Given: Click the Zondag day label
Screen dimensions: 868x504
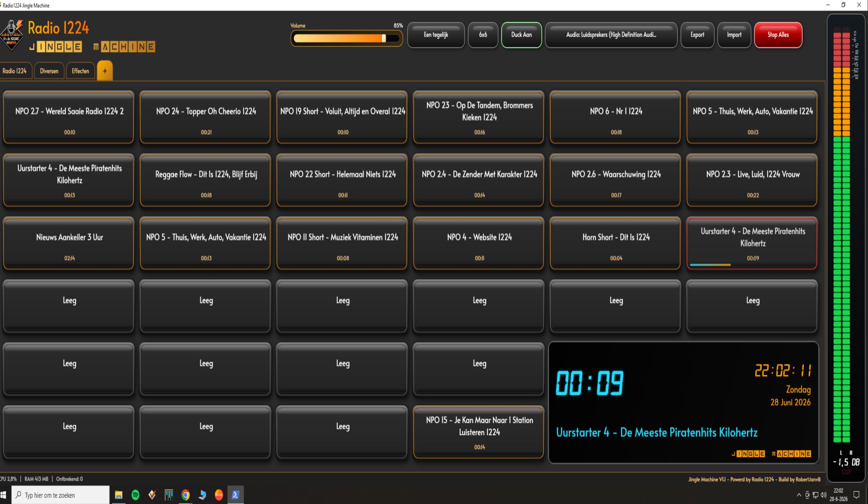Looking at the screenshot, I should click(x=798, y=390).
